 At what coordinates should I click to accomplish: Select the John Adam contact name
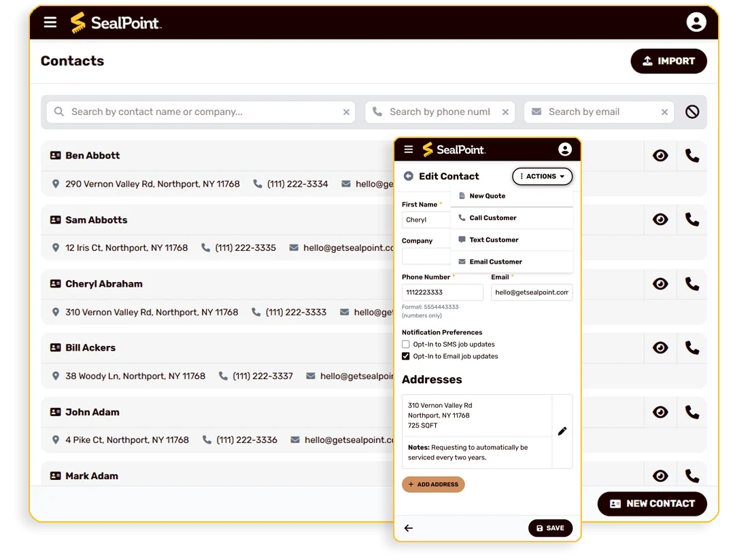92,413
